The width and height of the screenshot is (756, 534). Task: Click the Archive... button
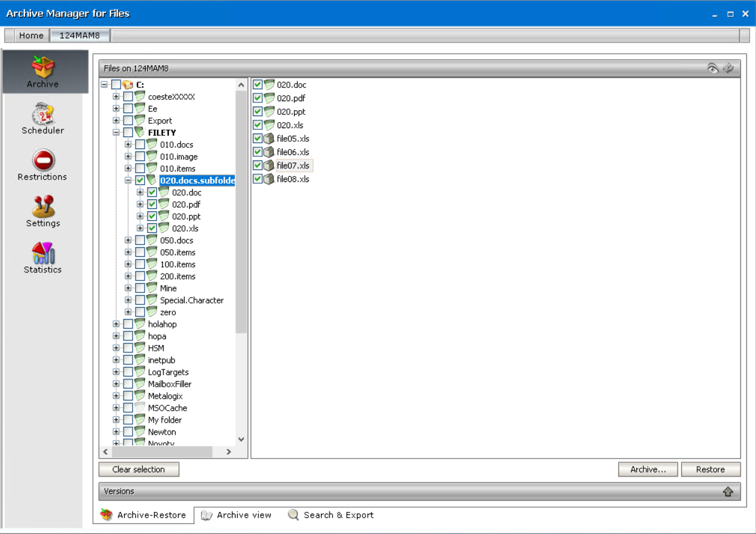tap(648, 469)
